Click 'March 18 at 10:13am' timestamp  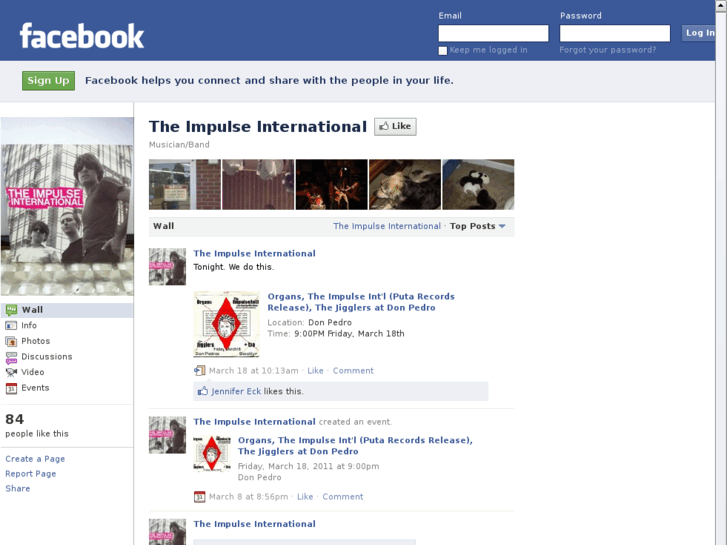pos(254,371)
